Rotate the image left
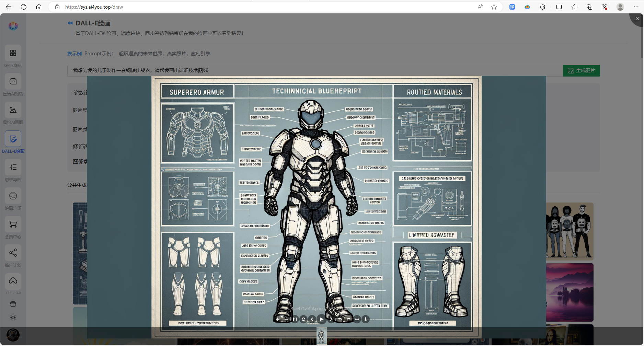This screenshot has height=346, width=644. coord(340,319)
